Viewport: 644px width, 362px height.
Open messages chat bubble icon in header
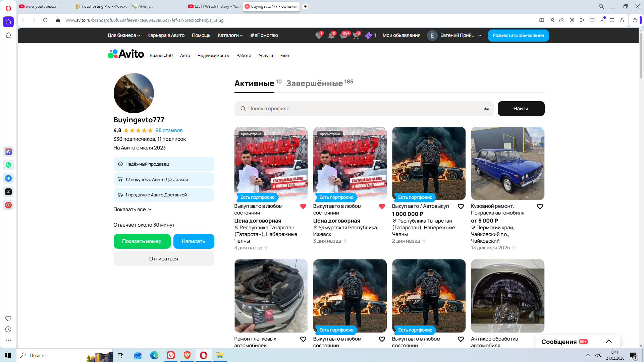click(343, 36)
